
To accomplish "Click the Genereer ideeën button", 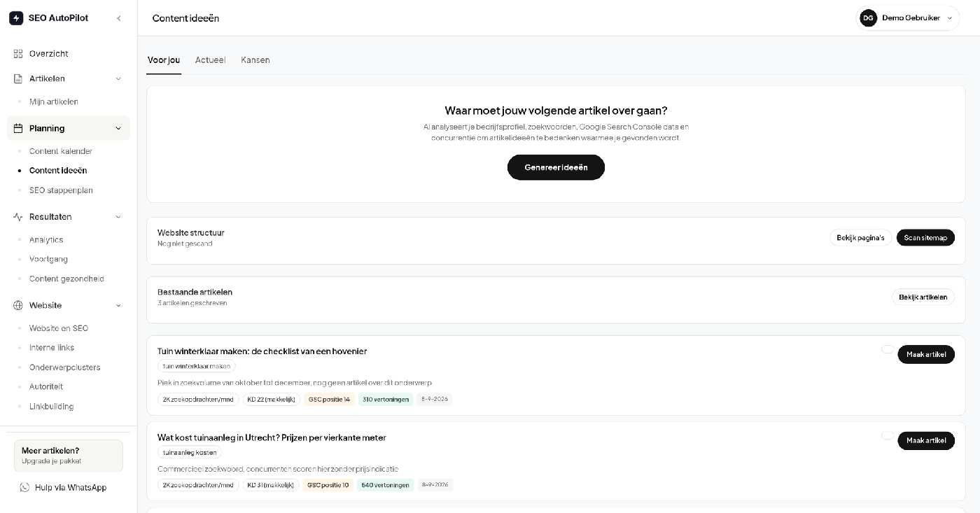I will pos(556,167).
